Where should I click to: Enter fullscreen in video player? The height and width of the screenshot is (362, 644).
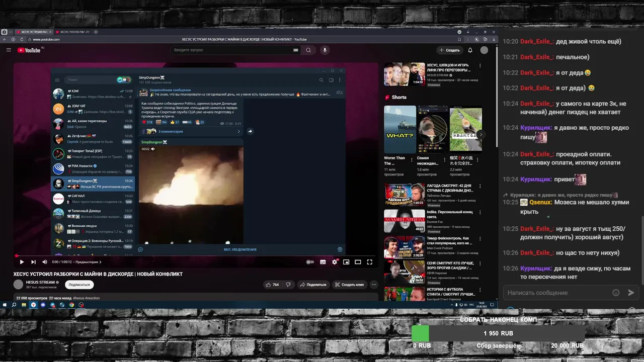pos(369,262)
